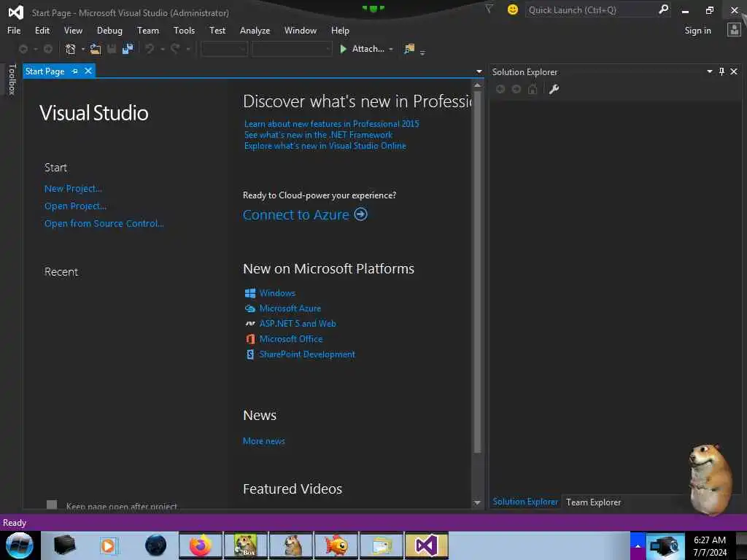Open the Debug menu
Viewport: 747px width, 560px height.
click(x=109, y=31)
